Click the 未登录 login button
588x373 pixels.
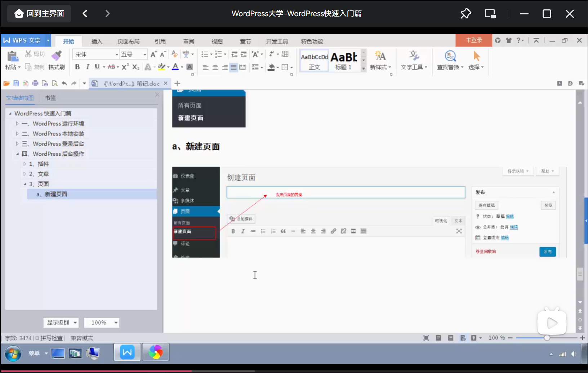pyautogui.click(x=474, y=40)
